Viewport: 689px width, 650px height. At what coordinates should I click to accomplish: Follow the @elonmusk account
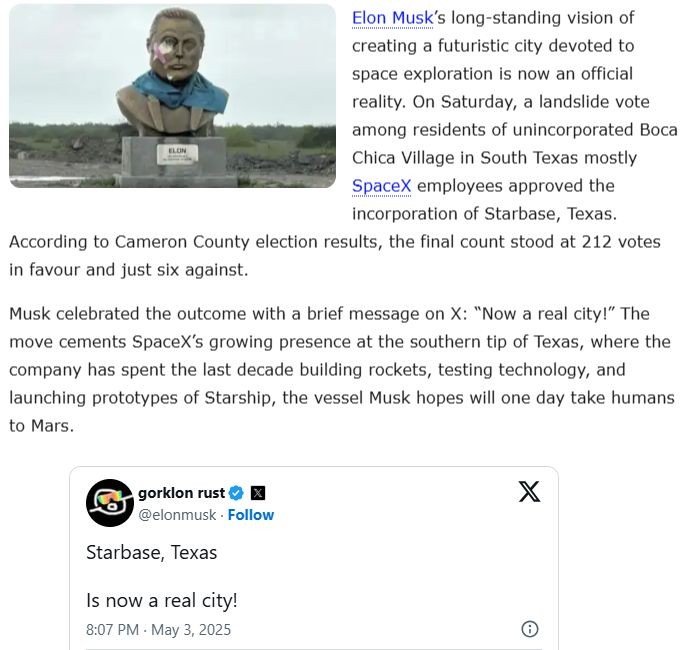tap(250, 515)
